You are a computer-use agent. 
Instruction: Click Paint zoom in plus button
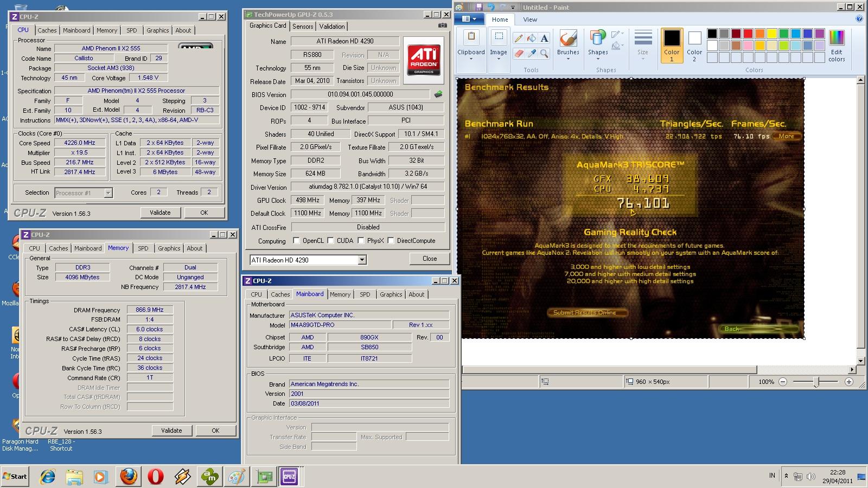(849, 382)
